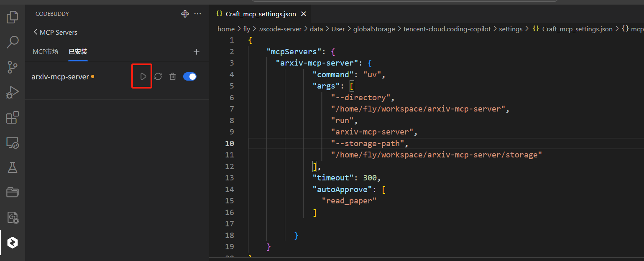The image size is (644, 261).
Task: Open CodeBuddy more actions ellipsis menu
Action: pyautogui.click(x=198, y=14)
